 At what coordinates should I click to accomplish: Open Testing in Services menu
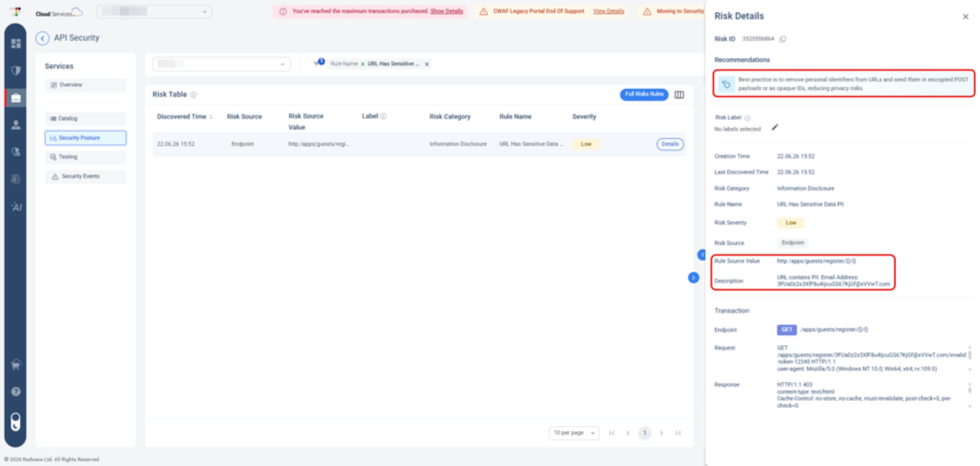85,157
